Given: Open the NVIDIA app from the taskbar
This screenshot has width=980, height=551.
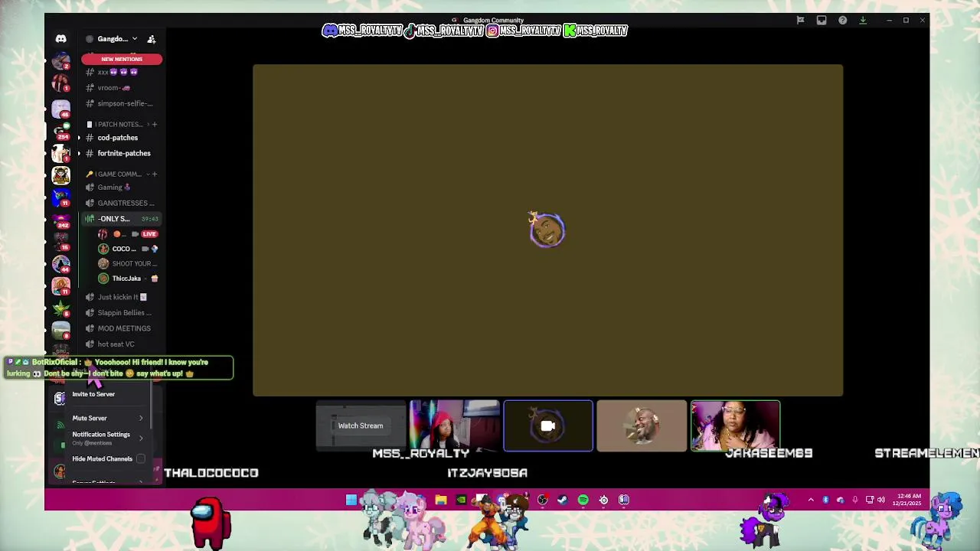Looking at the screenshot, I should (x=461, y=500).
